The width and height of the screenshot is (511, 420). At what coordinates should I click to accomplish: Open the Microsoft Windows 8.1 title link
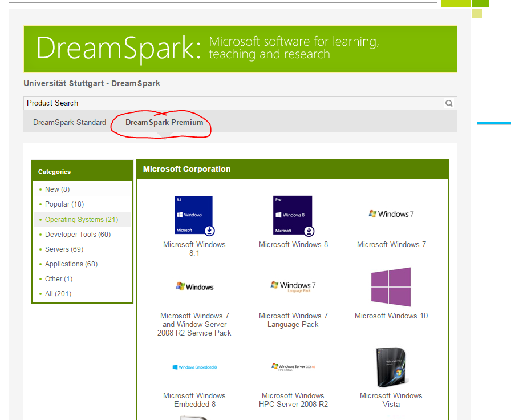194,249
